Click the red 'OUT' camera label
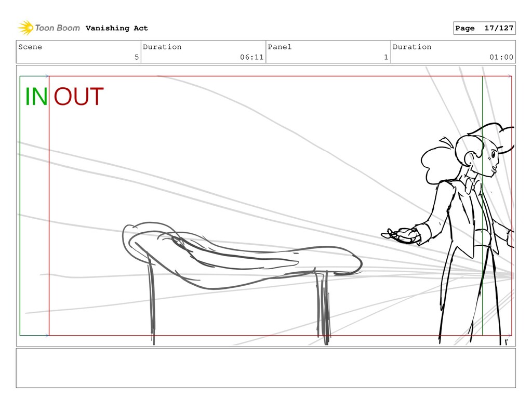 tap(79, 97)
